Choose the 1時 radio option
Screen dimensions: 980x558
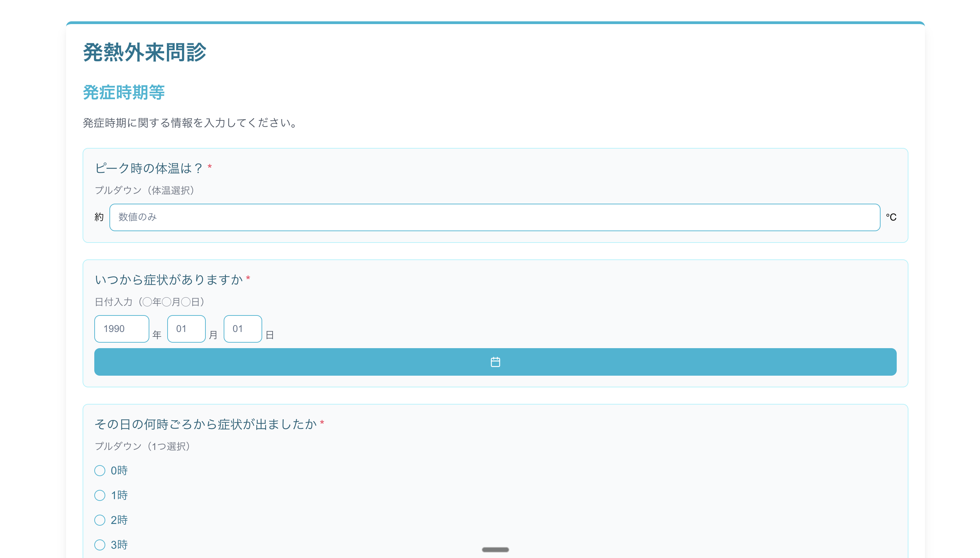100,495
